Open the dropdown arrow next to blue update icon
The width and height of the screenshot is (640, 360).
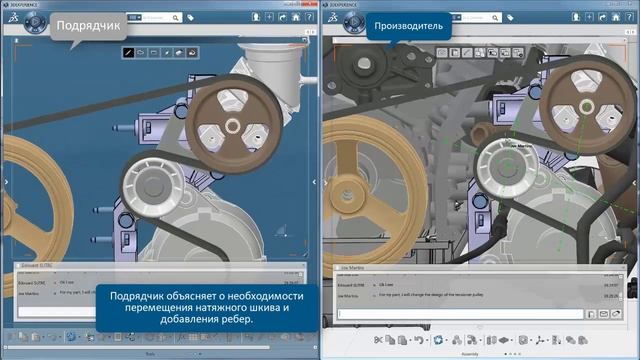click(446, 340)
